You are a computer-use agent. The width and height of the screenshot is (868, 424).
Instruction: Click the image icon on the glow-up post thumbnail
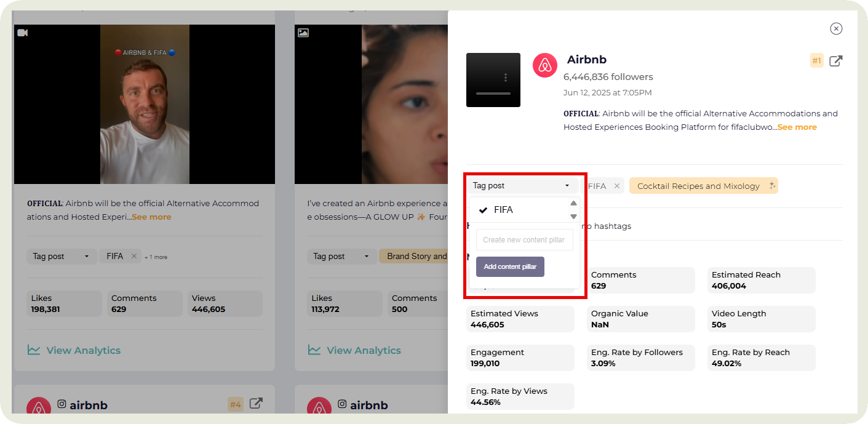[303, 32]
